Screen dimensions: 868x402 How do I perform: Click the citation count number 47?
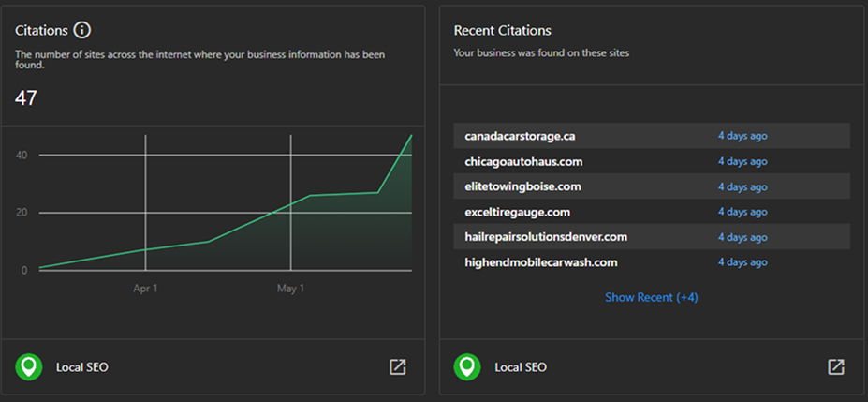click(26, 97)
